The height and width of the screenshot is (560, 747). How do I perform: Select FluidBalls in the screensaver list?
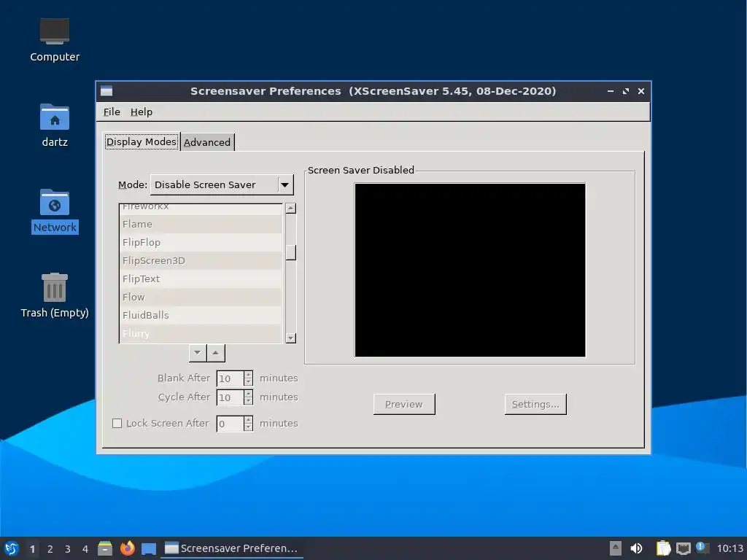[201, 315]
